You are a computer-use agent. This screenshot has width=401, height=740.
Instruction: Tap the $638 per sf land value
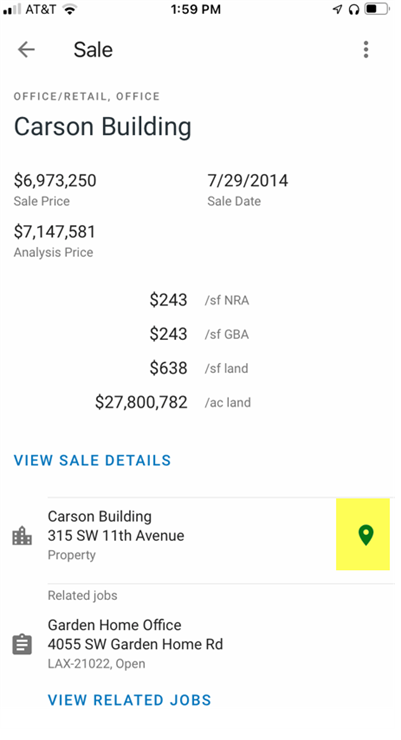click(x=168, y=368)
